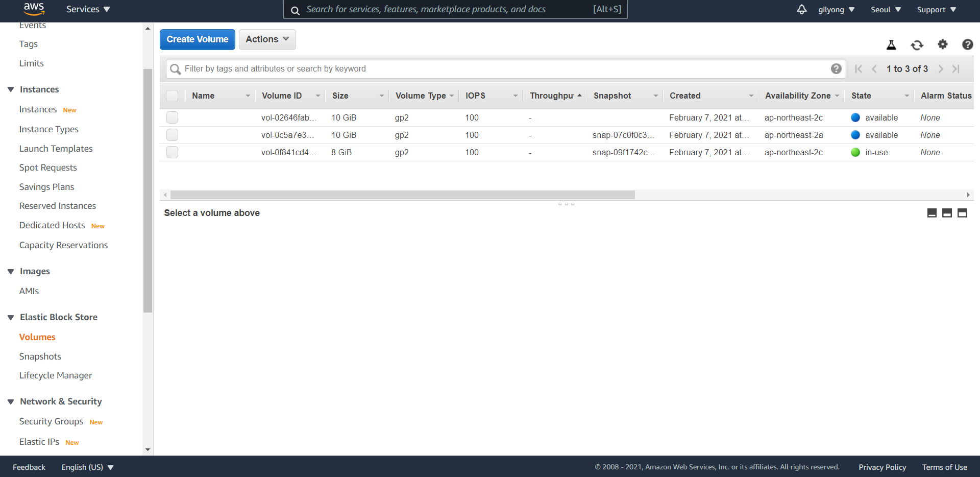The image size is (980, 477).
Task: Open the Actions dropdown
Action: (x=267, y=39)
